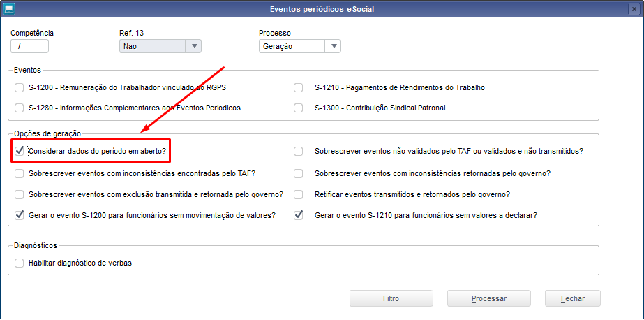Viewport: 644px width, 320px height.
Task: Uncheck Gerar o evento S-1200 sem movimentação
Action: [x=20, y=215]
